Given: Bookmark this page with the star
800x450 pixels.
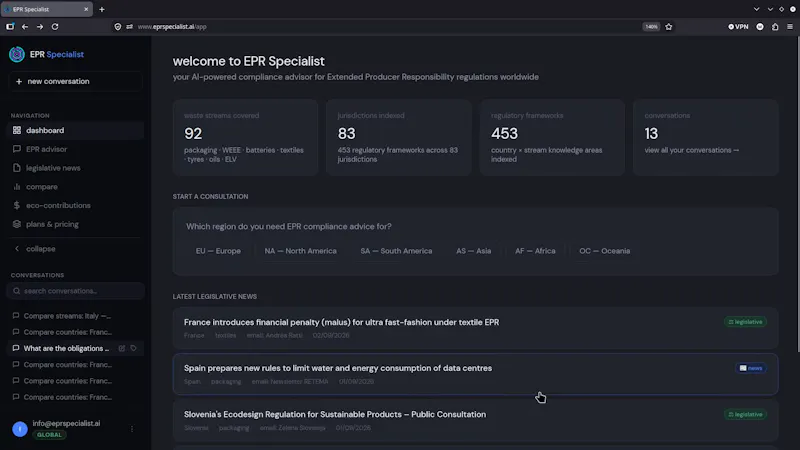Looking at the screenshot, I should (x=669, y=27).
